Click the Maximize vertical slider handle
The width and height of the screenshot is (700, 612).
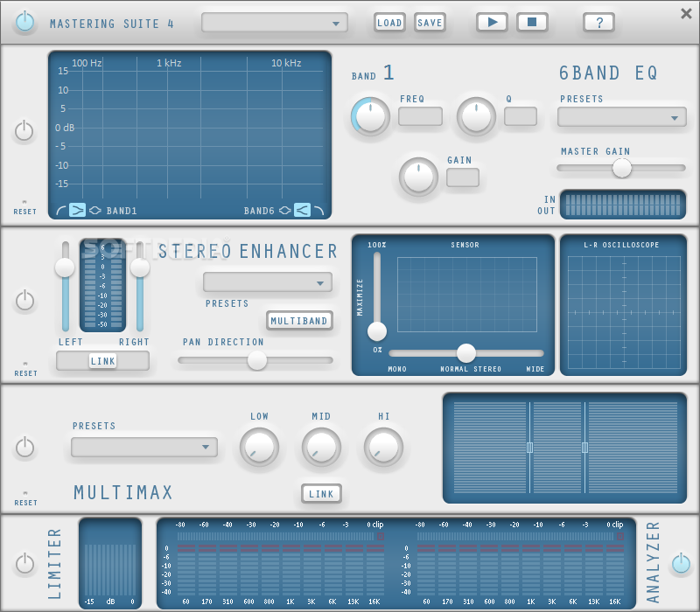pos(377,331)
